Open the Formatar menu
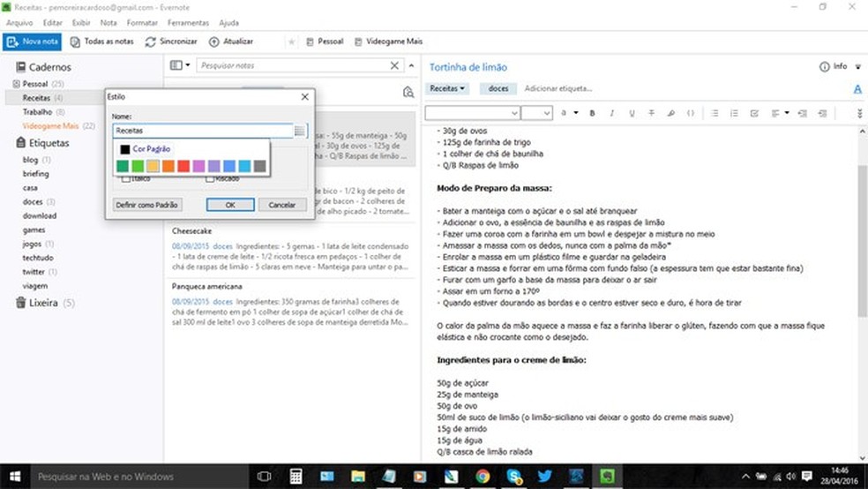Screen dimensions: 868x489 [x=142, y=23]
